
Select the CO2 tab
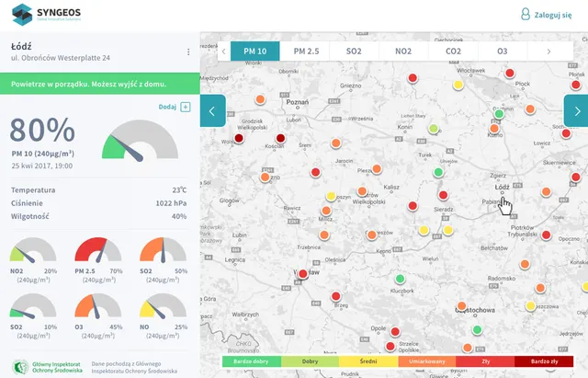[453, 52]
